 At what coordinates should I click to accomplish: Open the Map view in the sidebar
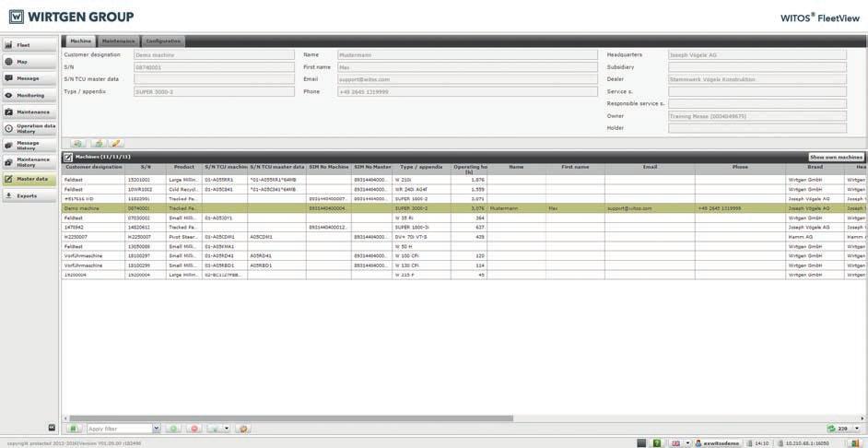click(29, 62)
